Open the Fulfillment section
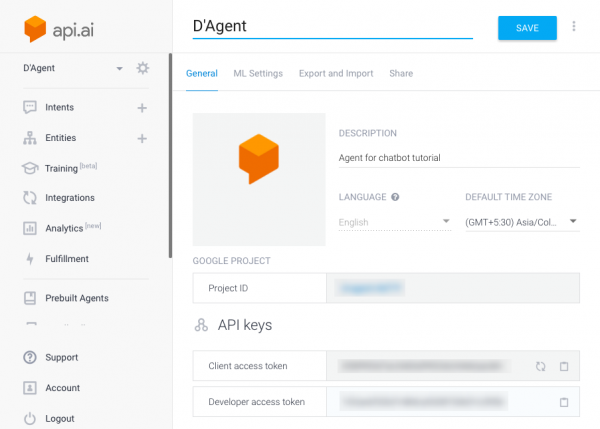The width and height of the screenshot is (600, 429). coord(67,259)
